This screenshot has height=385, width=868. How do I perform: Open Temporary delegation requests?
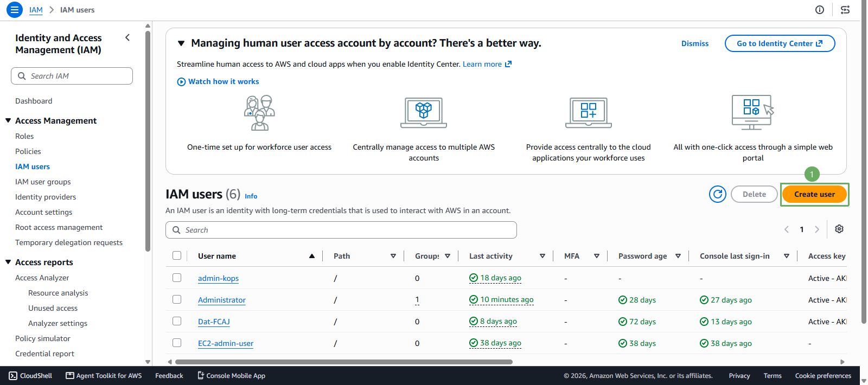69,242
